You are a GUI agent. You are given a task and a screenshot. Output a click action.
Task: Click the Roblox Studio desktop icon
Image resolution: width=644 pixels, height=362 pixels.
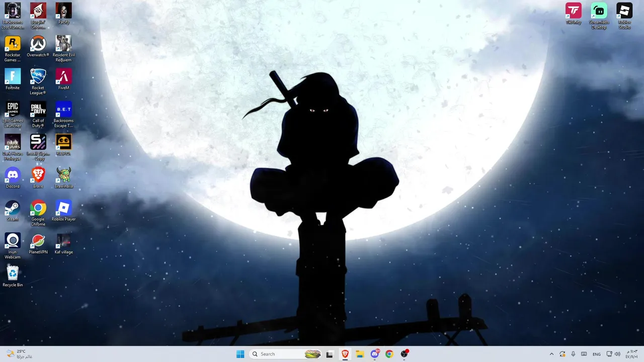624,16
